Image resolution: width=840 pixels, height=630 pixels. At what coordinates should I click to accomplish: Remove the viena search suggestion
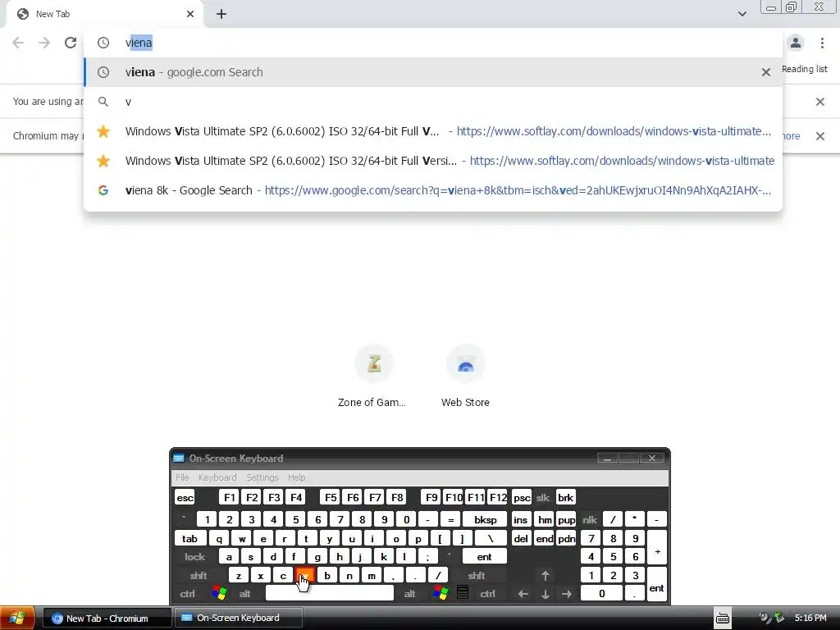766,72
